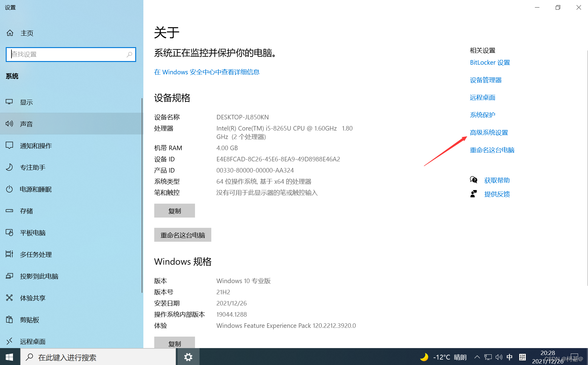
Task: Click the sidebar vertical scrollbar
Action: [142, 195]
